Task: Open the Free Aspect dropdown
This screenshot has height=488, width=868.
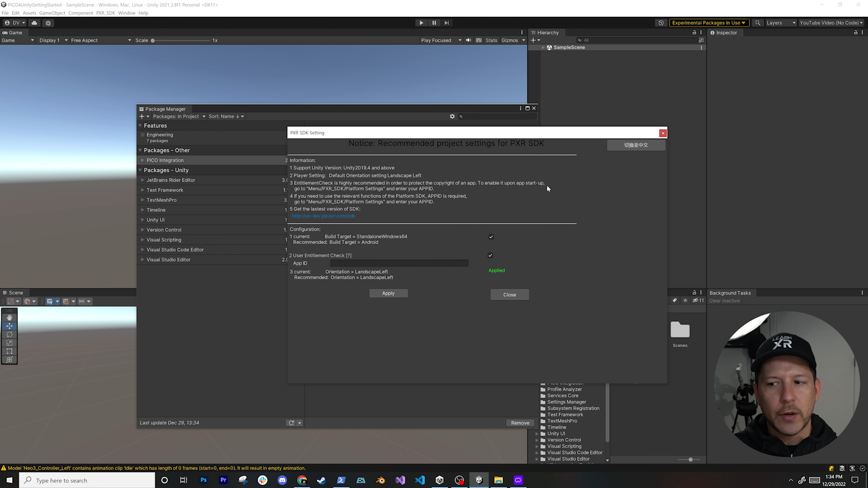Action: coord(101,40)
